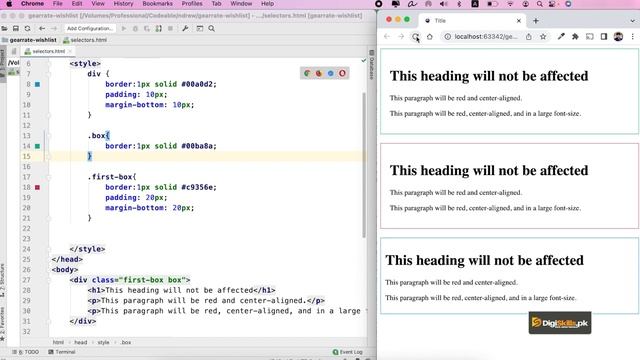Screen dimensions: 640x360
Task: Open the Add Configuration dropdown
Action: [89, 29]
